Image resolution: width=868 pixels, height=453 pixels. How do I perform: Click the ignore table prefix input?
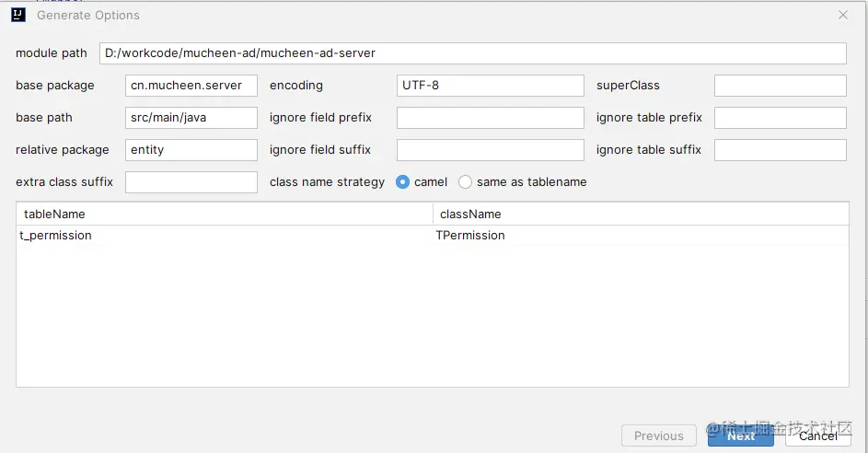click(780, 118)
